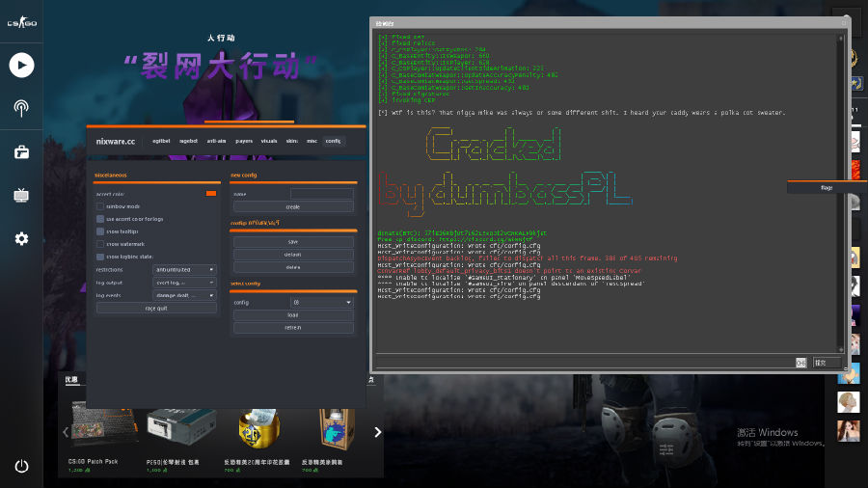
Task: Click the load config button
Action: [x=293, y=314]
